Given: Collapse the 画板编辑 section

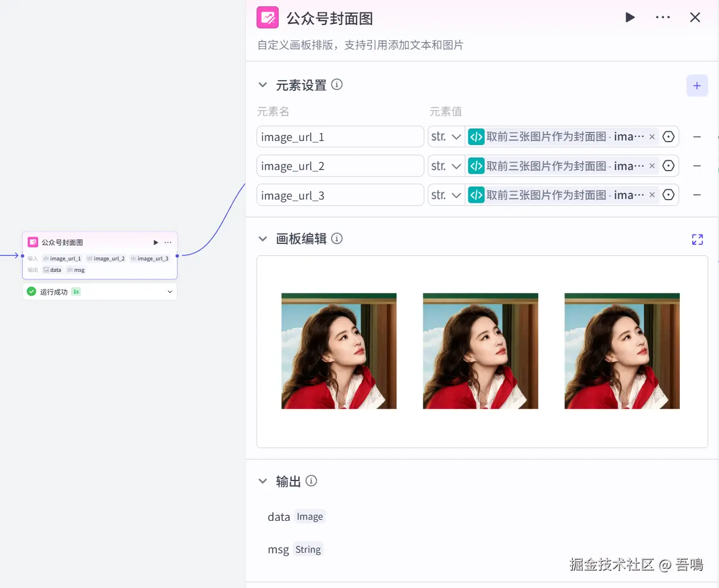Looking at the screenshot, I should [x=263, y=239].
